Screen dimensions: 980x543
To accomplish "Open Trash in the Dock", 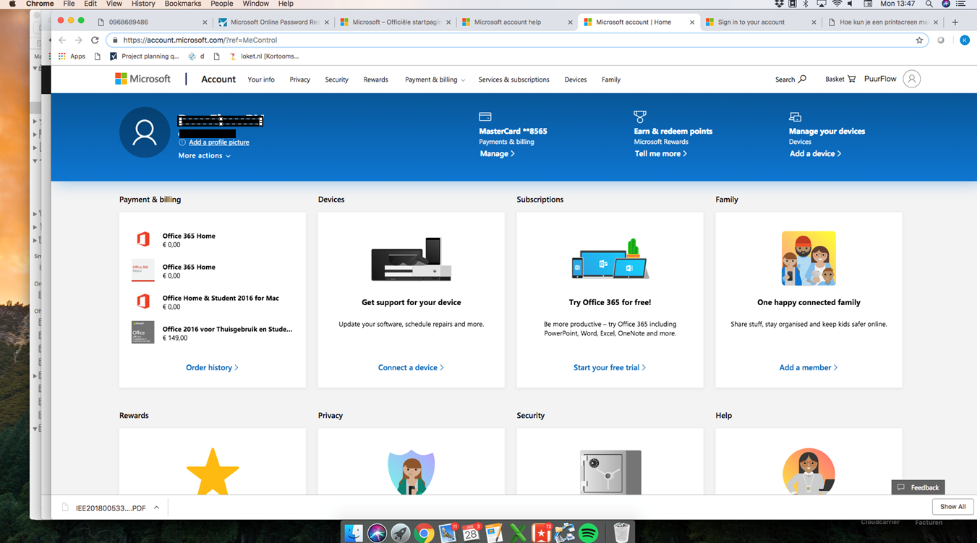I will [x=621, y=533].
